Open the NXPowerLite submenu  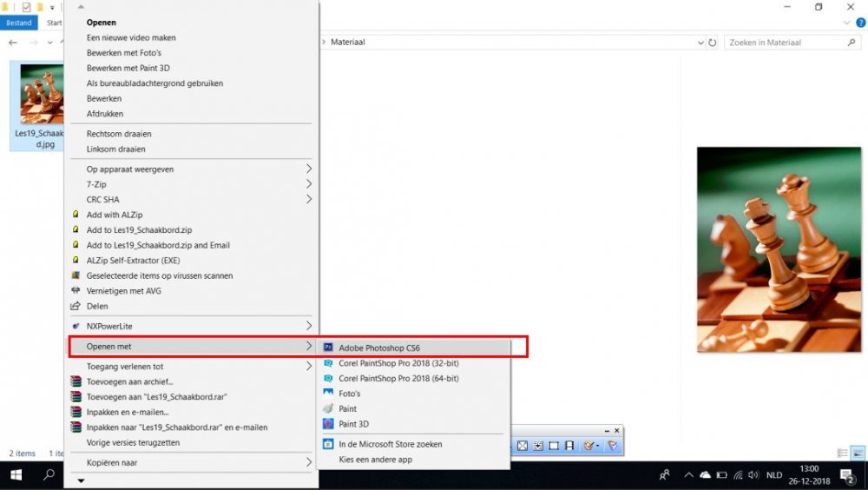[x=308, y=326]
